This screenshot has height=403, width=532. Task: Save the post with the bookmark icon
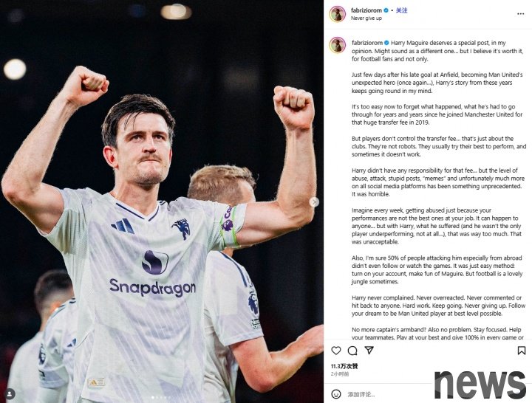521,351
